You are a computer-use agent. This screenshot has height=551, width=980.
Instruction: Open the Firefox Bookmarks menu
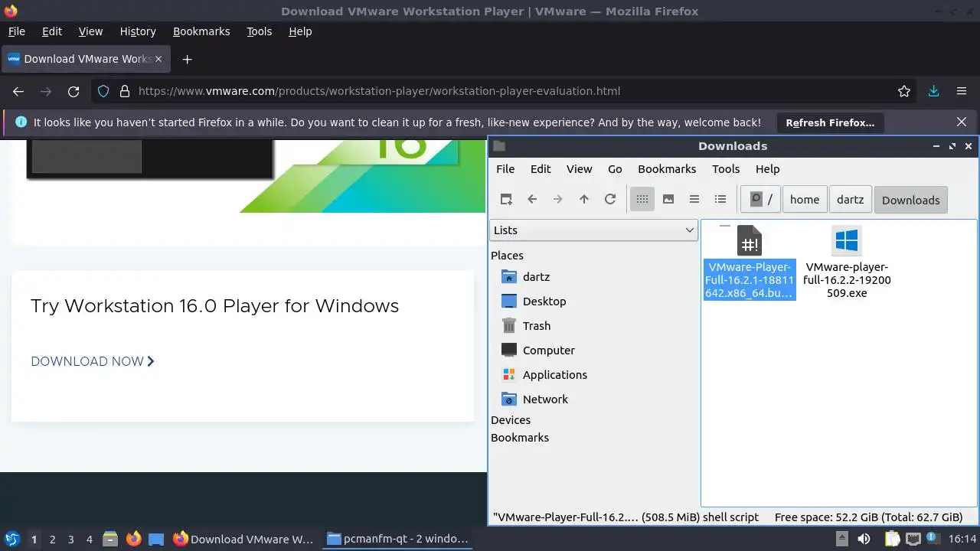(201, 31)
